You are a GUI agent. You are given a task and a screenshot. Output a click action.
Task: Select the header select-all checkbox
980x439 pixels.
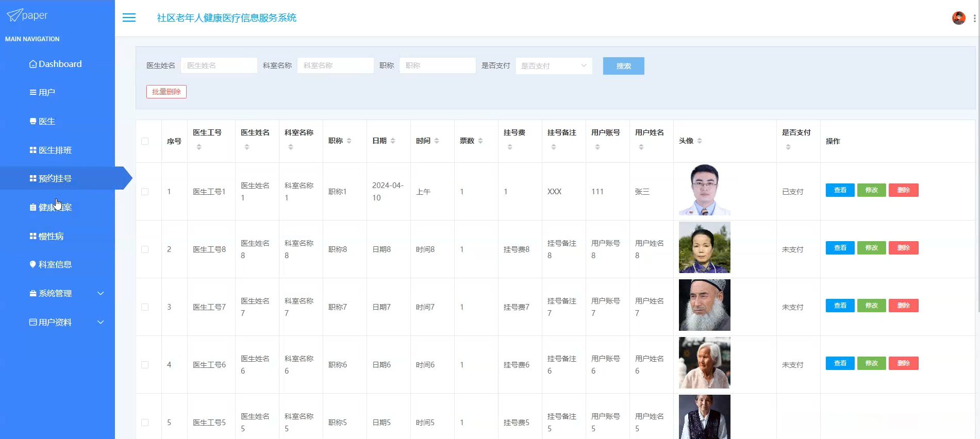point(145,141)
